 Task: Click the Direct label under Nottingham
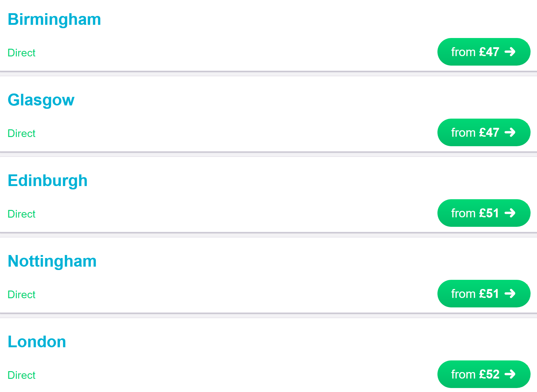pos(21,295)
